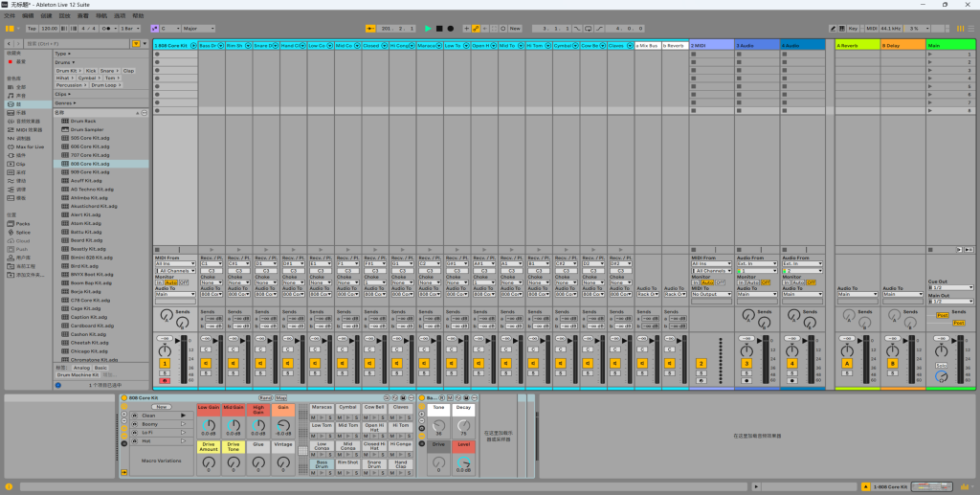Viewport: 980px width, 495px height.
Task: Select the Bass Drum pad in drum rack
Action: (322, 462)
